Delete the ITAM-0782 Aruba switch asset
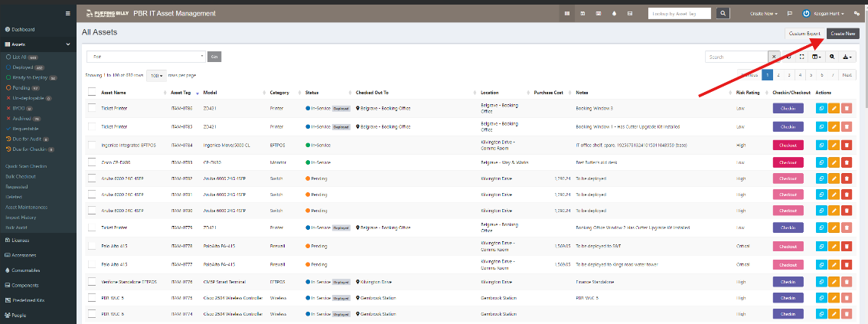The image size is (868, 324). 846,178
